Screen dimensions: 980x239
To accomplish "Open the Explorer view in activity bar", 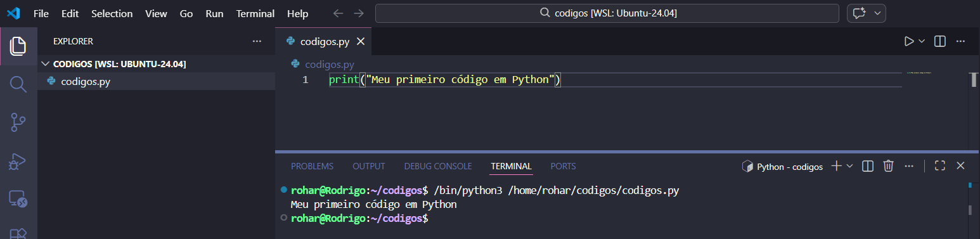I will [x=18, y=46].
